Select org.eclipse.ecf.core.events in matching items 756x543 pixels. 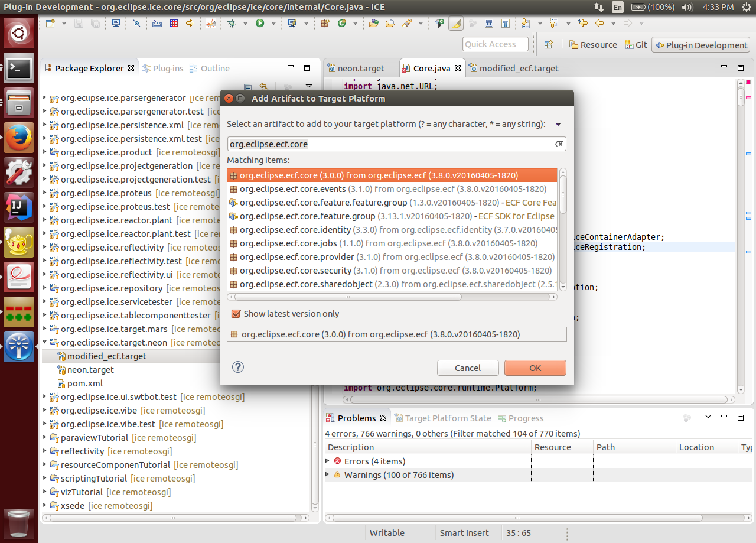393,189
